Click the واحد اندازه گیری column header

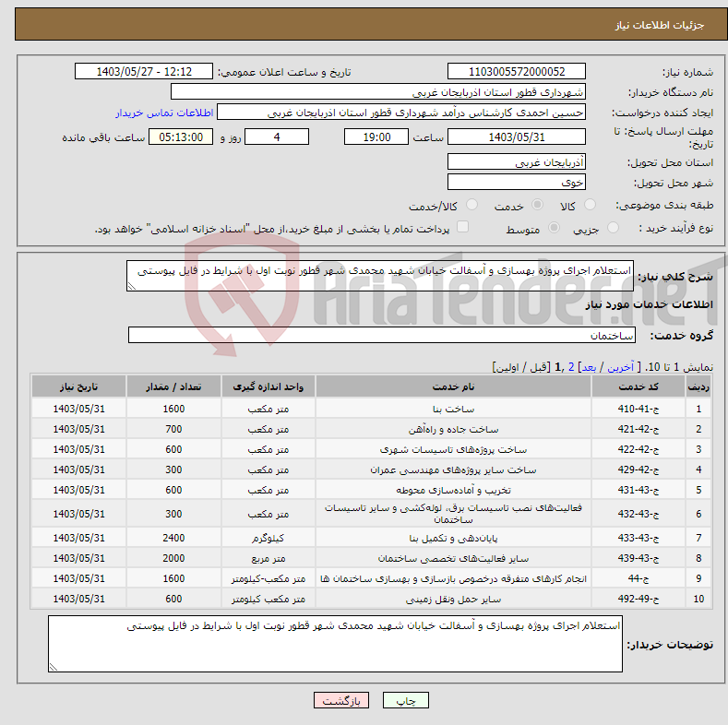click(268, 386)
